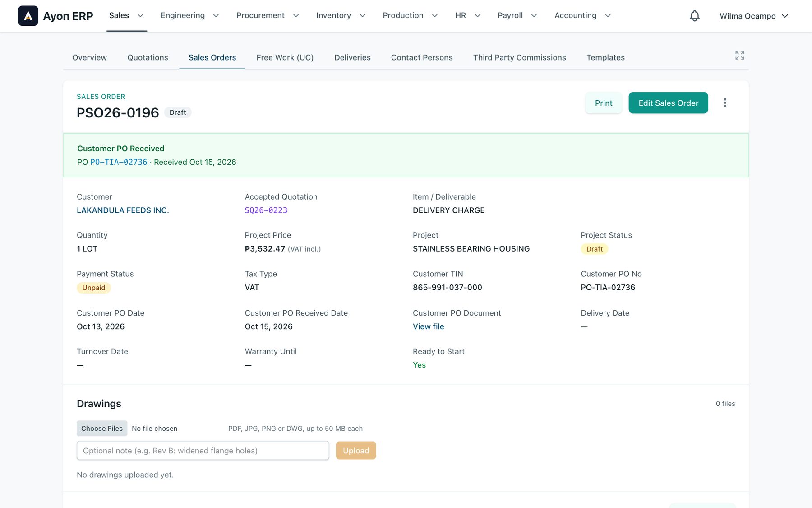This screenshot has height=508, width=812.
Task: Print the sales order
Action: (604, 103)
